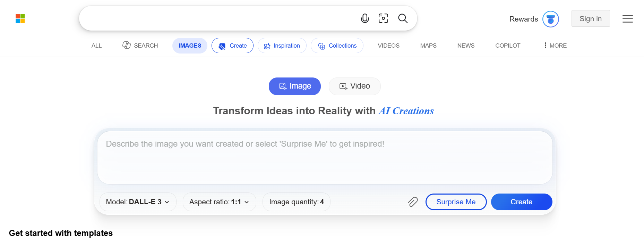The image size is (644, 246).
Task: Open the hamburger menu icon
Action: [x=627, y=19]
